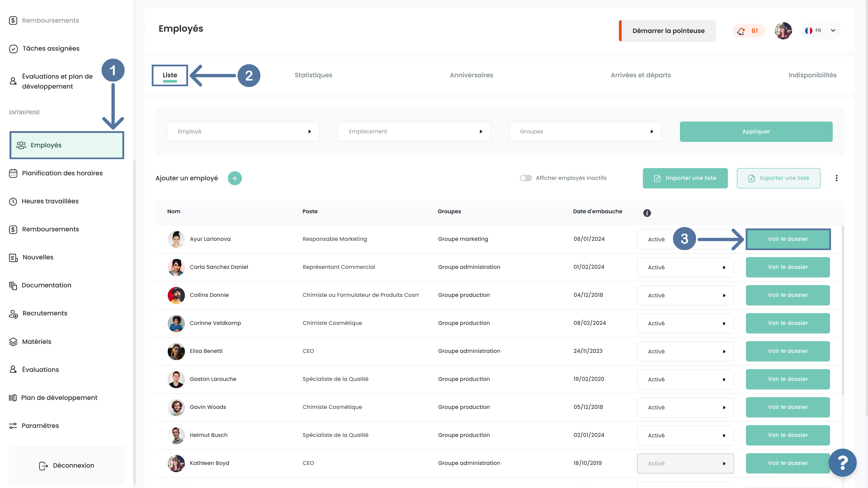Open the FR language selector

tap(821, 31)
